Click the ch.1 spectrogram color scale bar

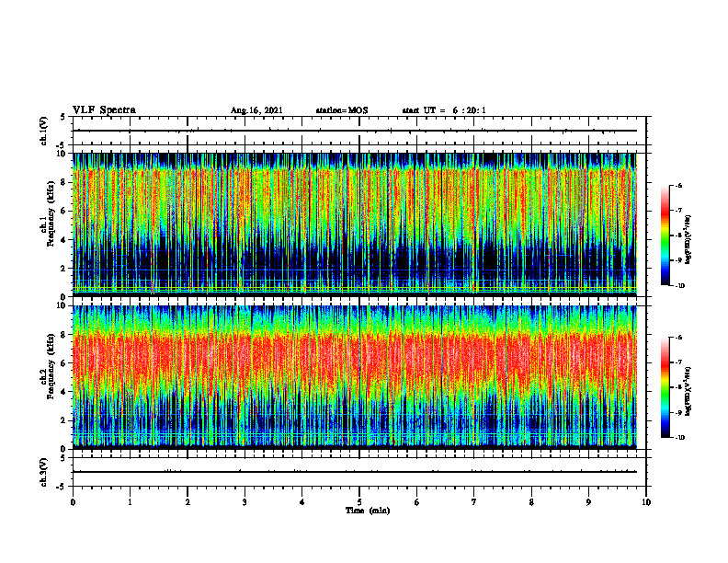[665, 236]
